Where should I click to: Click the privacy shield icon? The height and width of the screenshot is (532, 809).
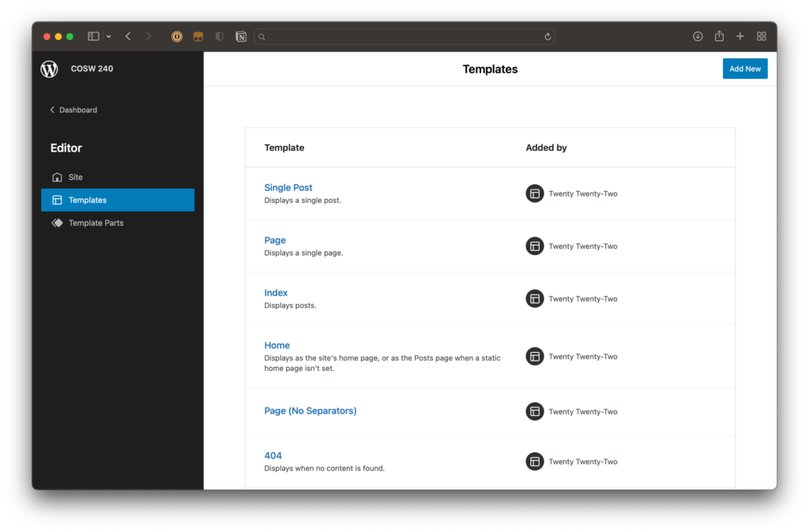pyautogui.click(x=220, y=36)
